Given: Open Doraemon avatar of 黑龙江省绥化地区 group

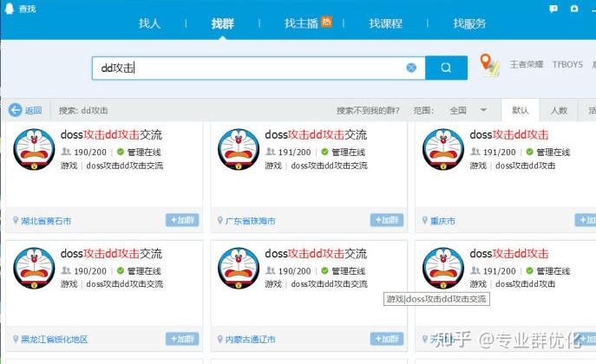Looking at the screenshot, I should pos(34,268).
